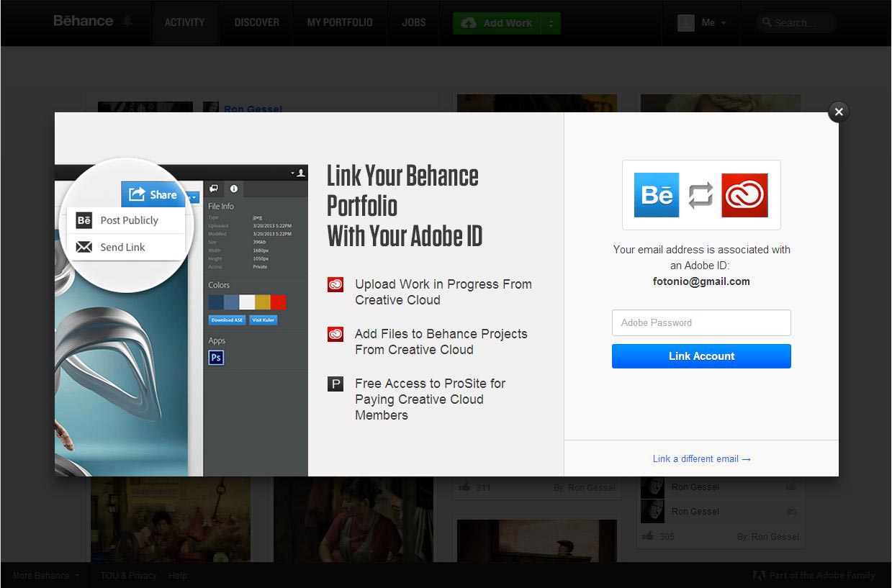
Task: Click the File Info heading in the illustration
Action: click(221, 207)
